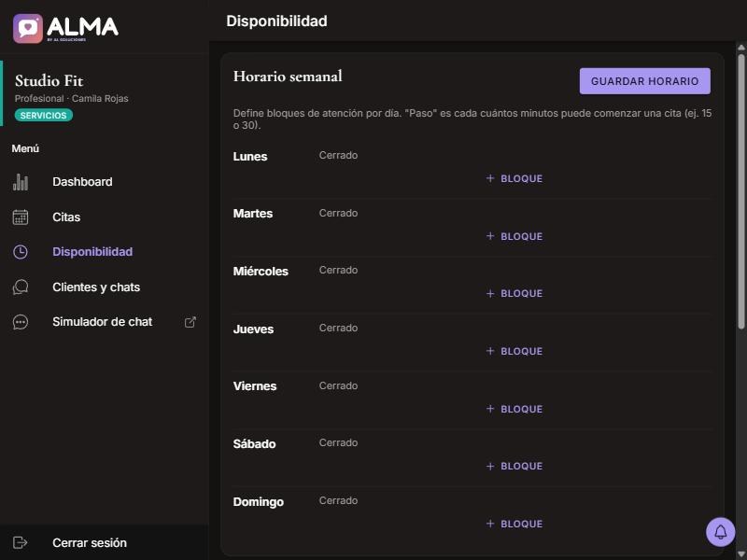This screenshot has width=747, height=560.
Task: Add a BLOQUE for Viernes
Action: coord(514,409)
